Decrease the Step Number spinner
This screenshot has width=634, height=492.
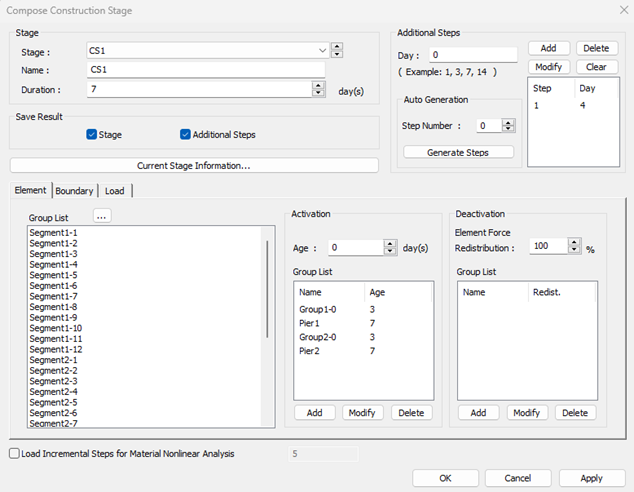point(508,129)
